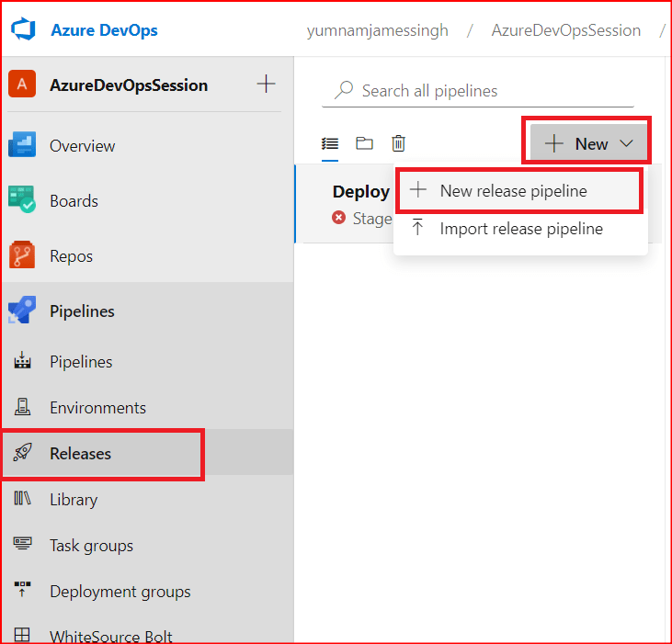Image resolution: width=672 pixels, height=644 pixels.
Task: Choose Import release pipeline option
Action: (520, 229)
